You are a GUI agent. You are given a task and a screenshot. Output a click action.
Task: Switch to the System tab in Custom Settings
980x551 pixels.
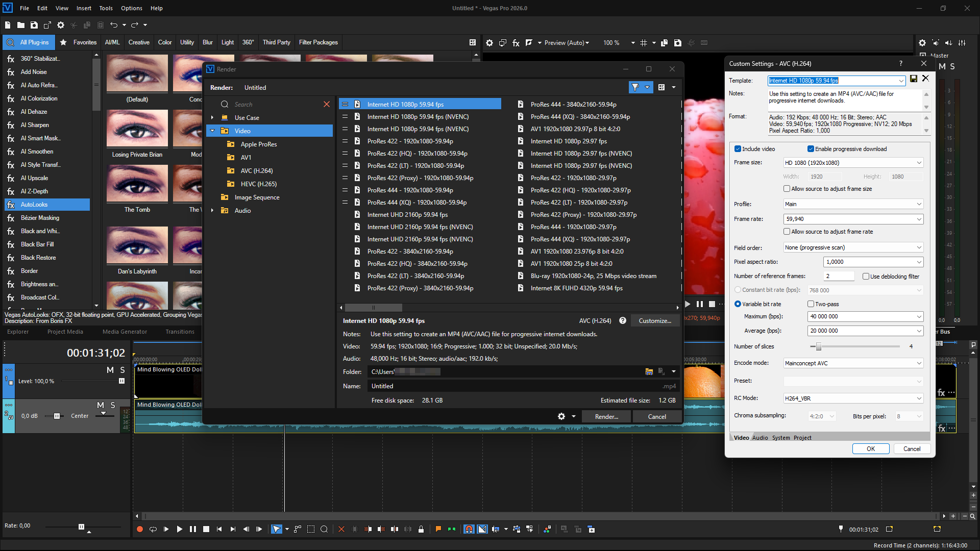click(x=781, y=438)
